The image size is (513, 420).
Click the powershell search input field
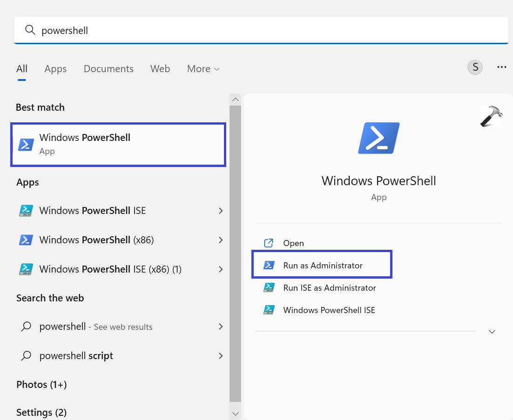[270, 30]
